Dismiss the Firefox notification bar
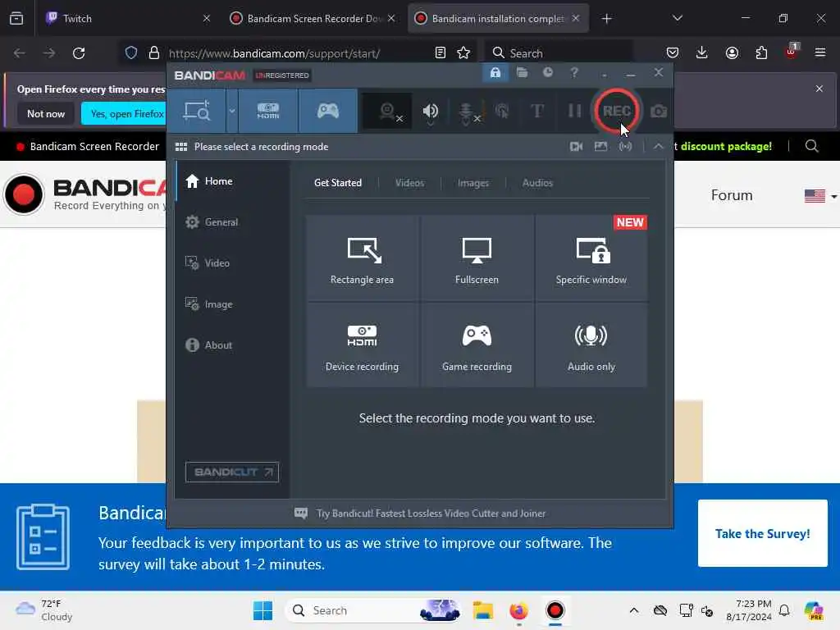Viewport: 840px width, 630px height. (819, 89)
